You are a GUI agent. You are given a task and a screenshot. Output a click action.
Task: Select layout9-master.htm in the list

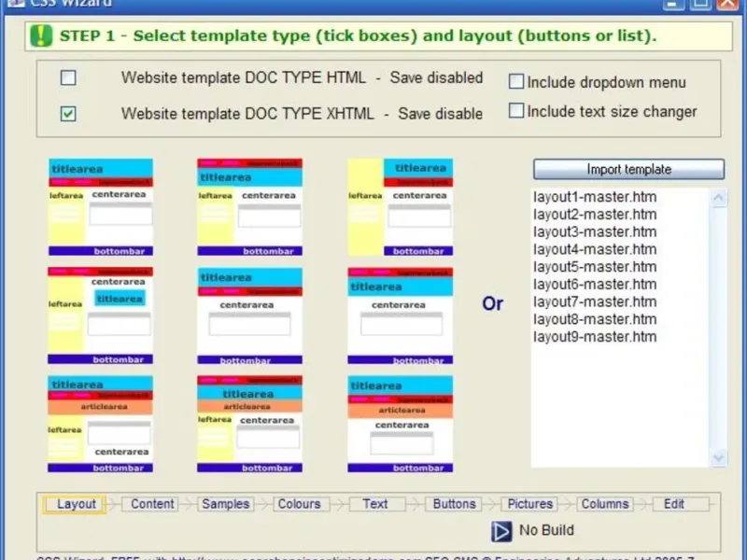pos(595,337)
